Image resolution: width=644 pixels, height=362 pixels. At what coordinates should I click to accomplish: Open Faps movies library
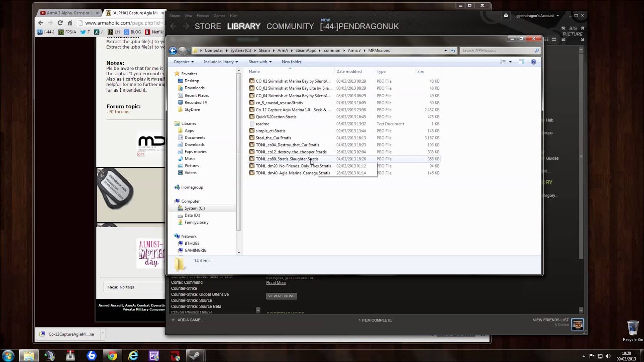195,151
